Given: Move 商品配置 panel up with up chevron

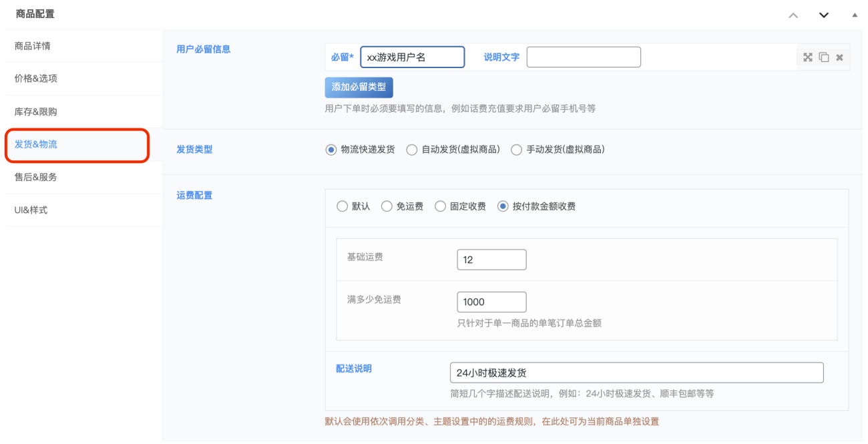Looking at the screenshot, I should pyautogui.click(x=793, y=15).
